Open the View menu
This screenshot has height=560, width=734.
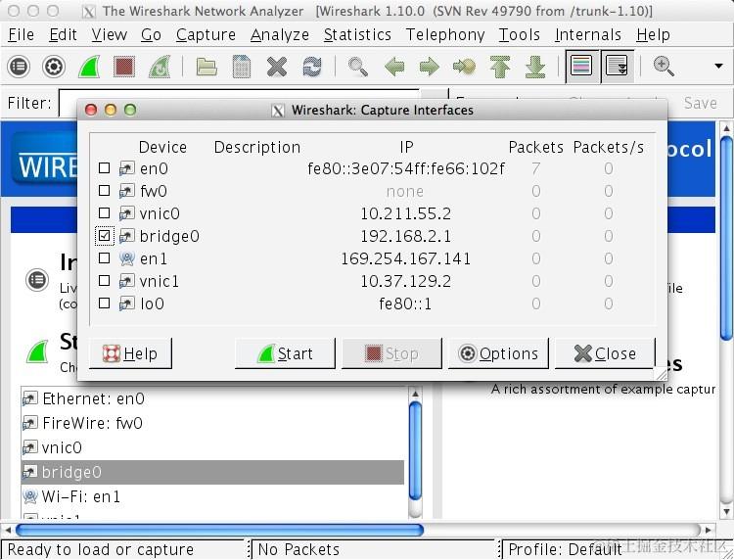(x=109, y=34)
